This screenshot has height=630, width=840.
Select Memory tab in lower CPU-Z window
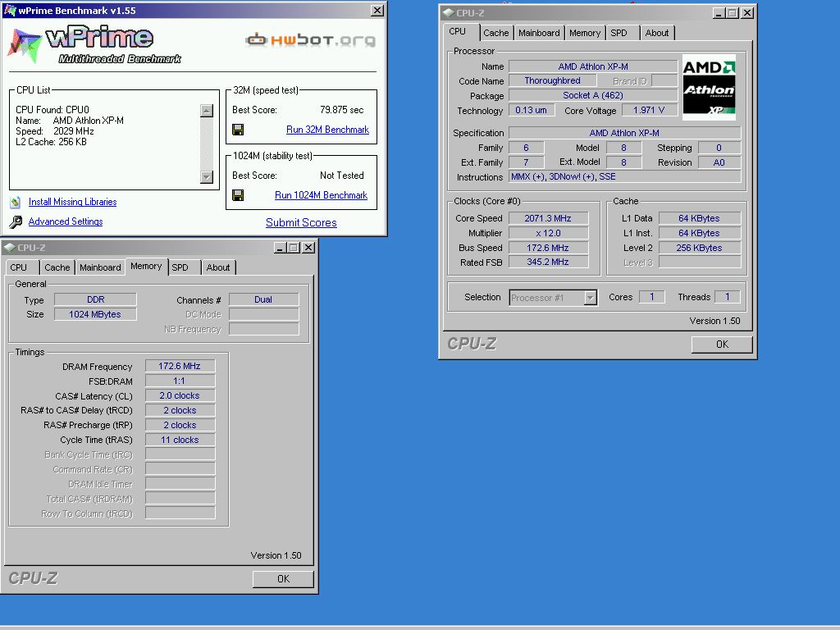146,267
